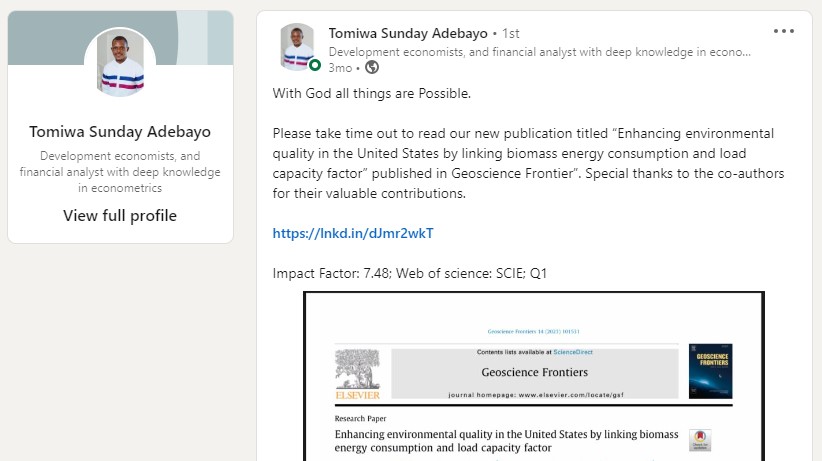Screen dimensions: 822x461
Task: Follow the lnkd.in/dJmr2wkT publication link
Action: click(353, 234)
